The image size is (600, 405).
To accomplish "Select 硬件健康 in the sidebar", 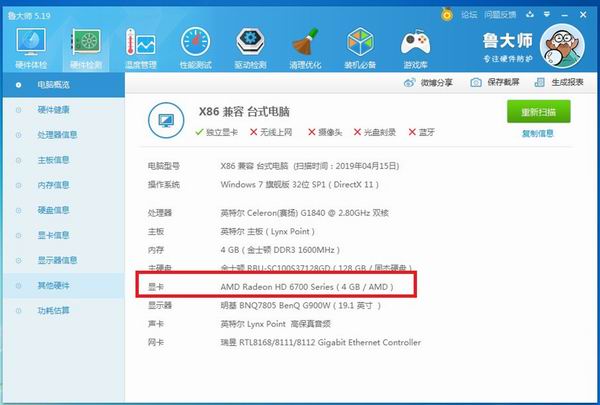I will 64,110.
